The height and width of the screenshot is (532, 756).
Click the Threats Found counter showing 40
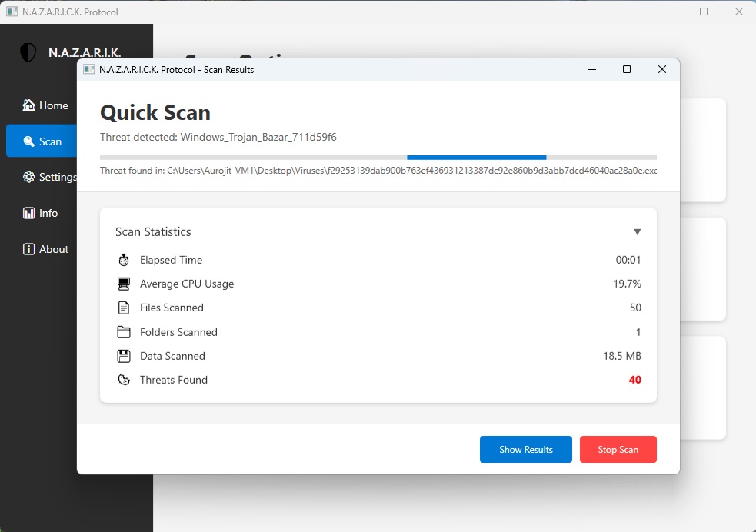(634, 380)
